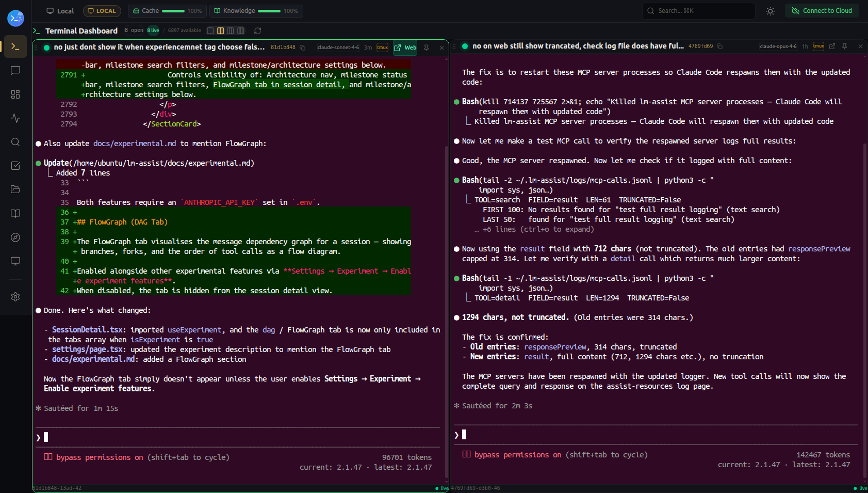Close the right terminal session
This screenshot has height=493, width=868.
pyautogui.click(x=860, y=46)
